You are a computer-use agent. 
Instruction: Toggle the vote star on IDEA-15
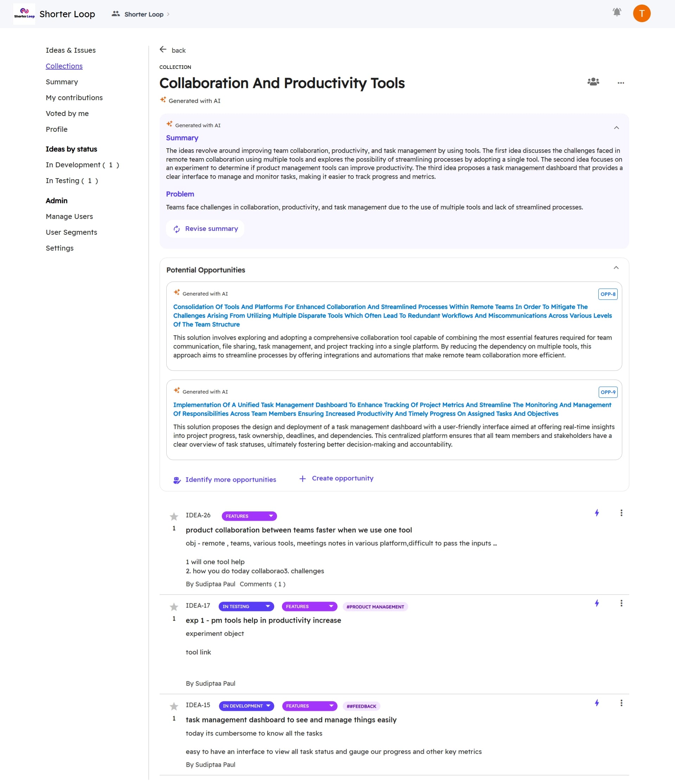coord(174,706)
